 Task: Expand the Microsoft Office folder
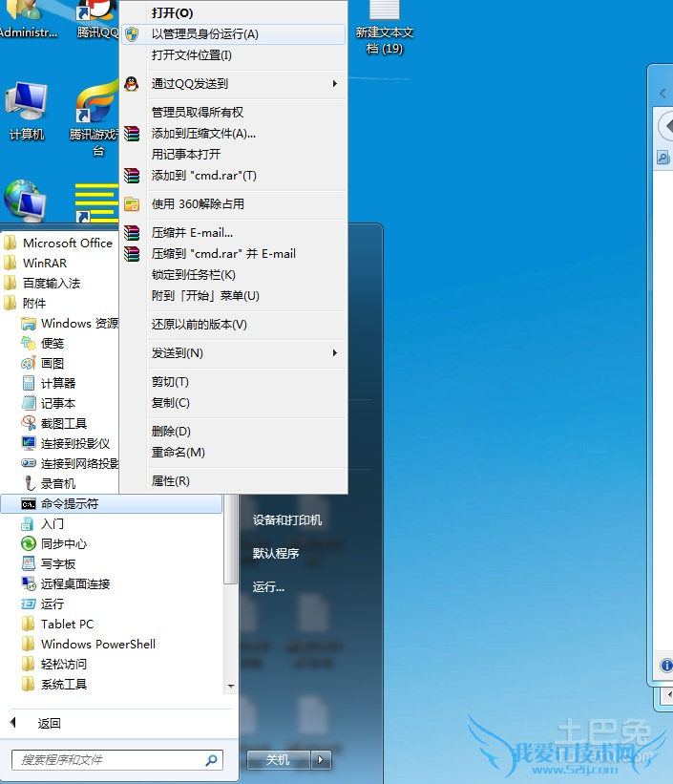58,243
